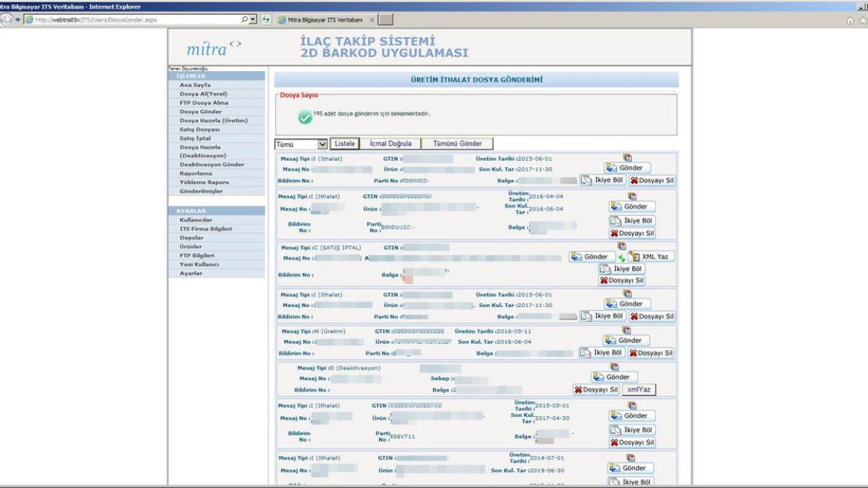
Task: Click the clipboard icon in the Üretim row
Action: point(626,330)
